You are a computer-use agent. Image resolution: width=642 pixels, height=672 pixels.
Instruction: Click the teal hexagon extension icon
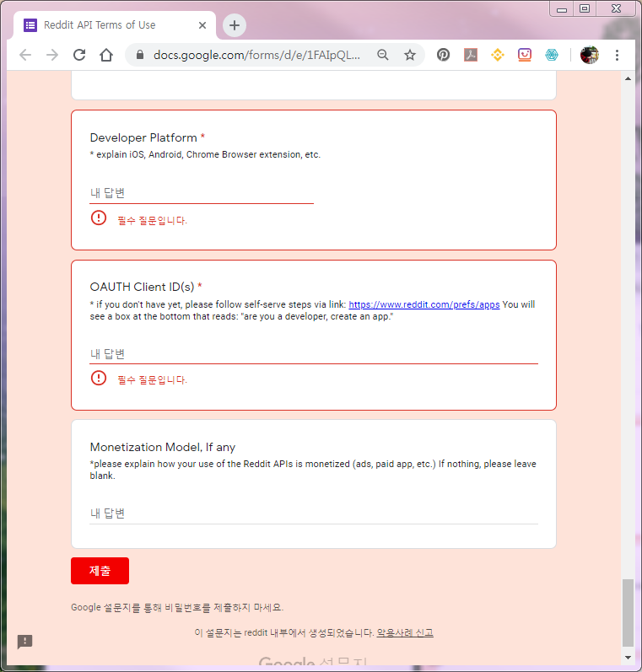pos(552,55)
